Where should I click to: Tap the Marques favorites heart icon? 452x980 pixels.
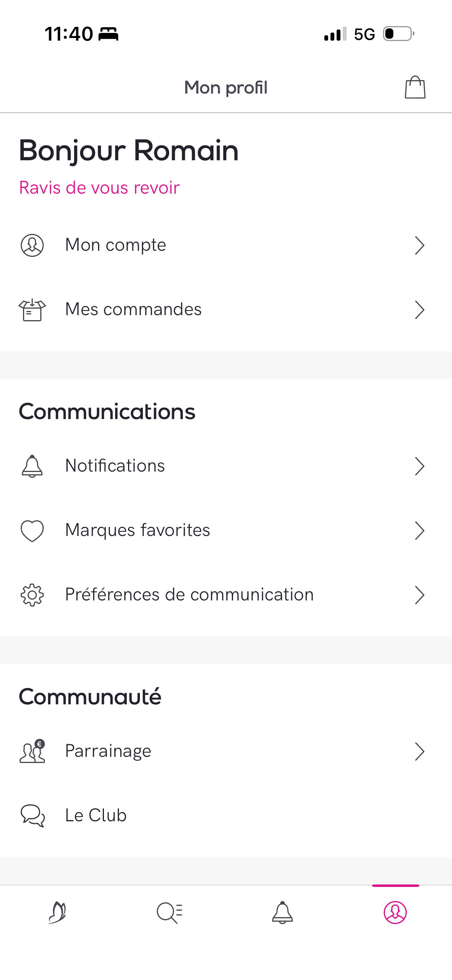(32, 531)
